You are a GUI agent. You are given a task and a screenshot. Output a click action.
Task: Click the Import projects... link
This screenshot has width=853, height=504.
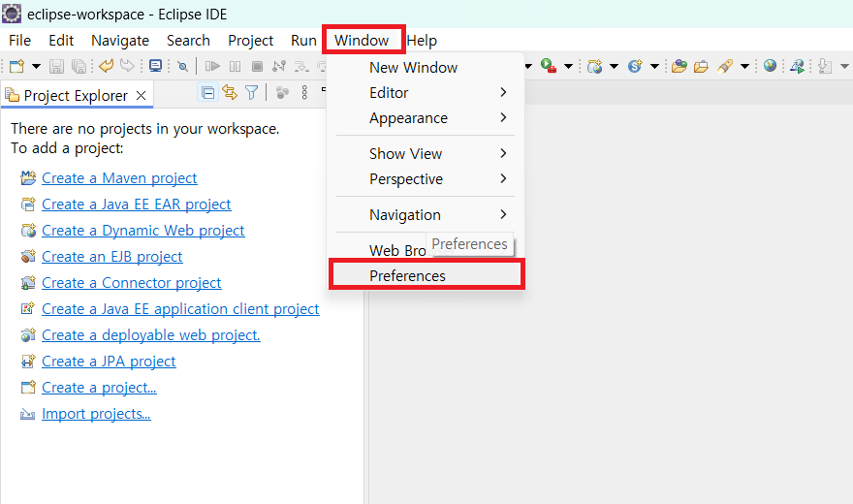96,413
